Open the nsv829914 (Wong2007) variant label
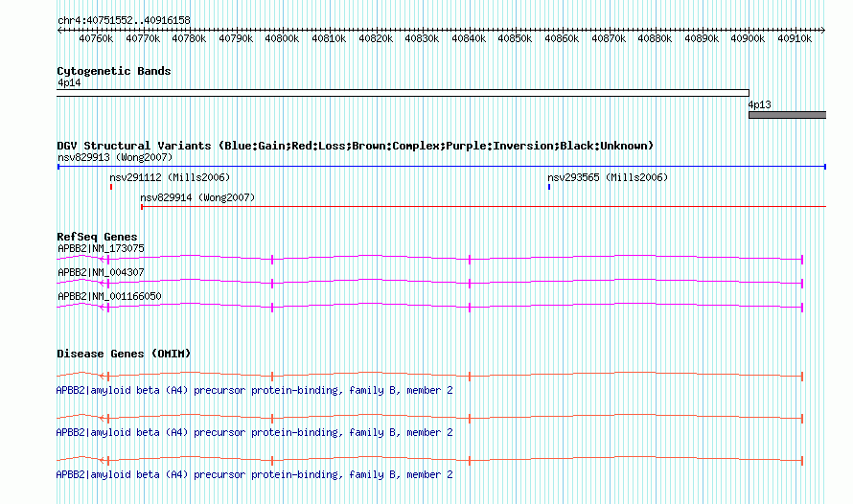 197,198
